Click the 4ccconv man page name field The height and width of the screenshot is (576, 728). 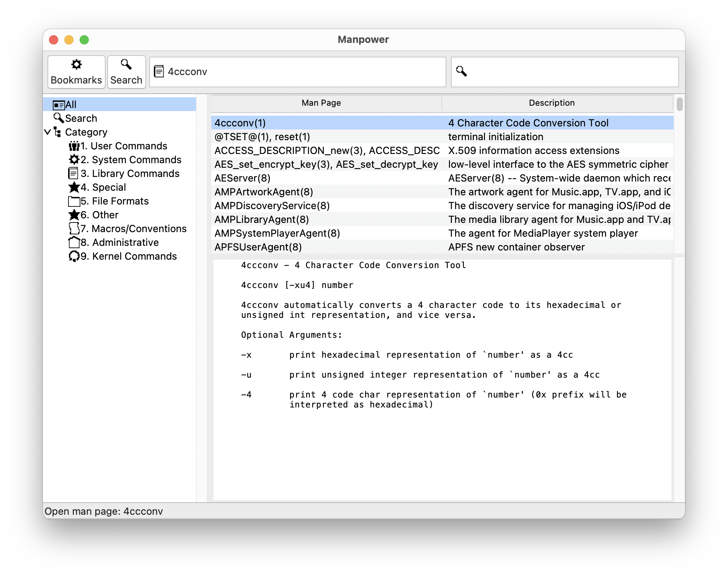[x=302, y=72]
